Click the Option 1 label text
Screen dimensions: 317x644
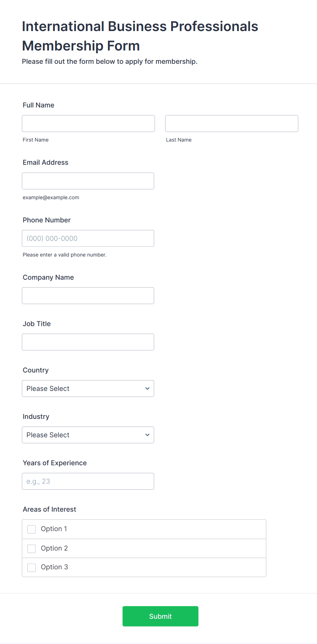point(54,529)
